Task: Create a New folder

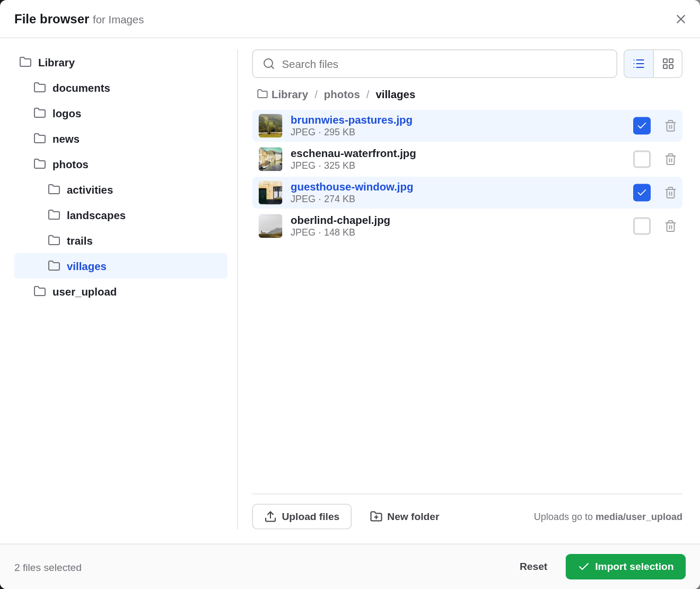Action: tap(405, 516)
